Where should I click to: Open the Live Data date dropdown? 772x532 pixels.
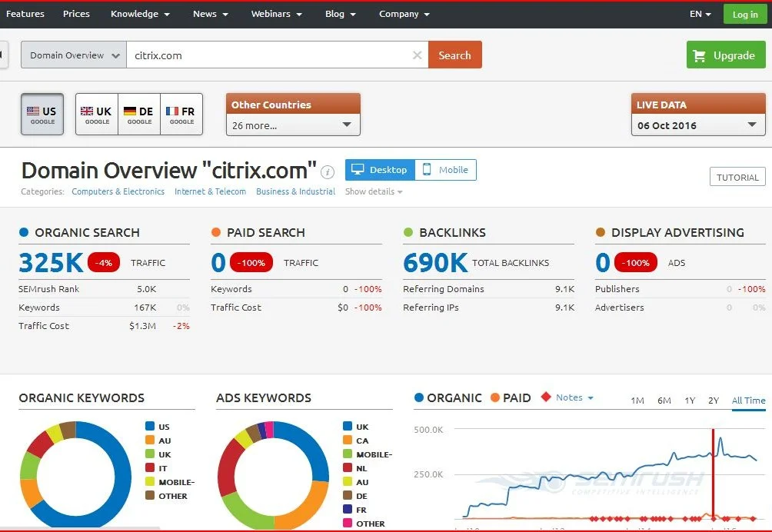pyautogui.click(x=698, y=125)
